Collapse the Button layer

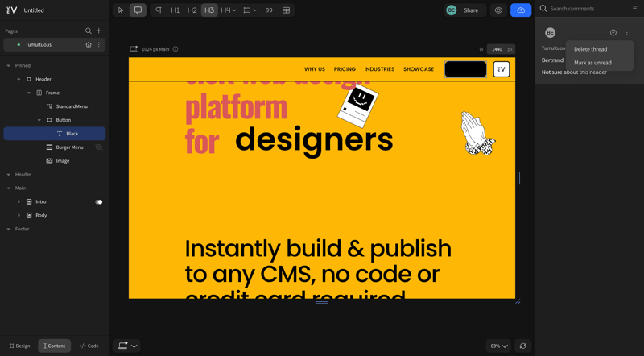click(x=39, y=120)
